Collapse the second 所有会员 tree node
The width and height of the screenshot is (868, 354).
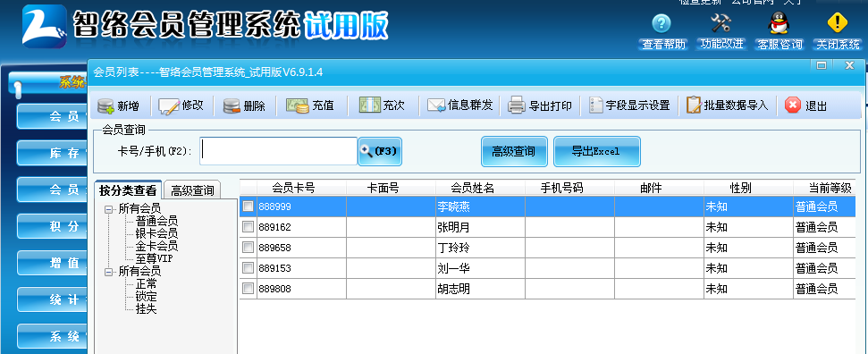point(108,272)
